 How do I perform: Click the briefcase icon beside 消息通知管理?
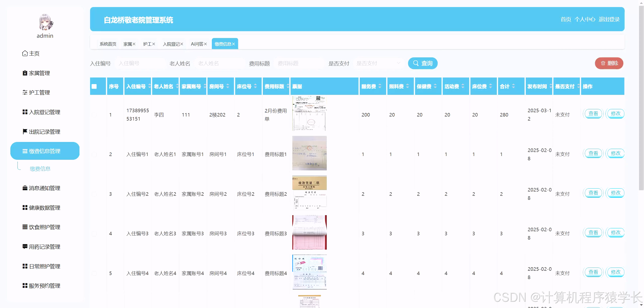[25, 188]
